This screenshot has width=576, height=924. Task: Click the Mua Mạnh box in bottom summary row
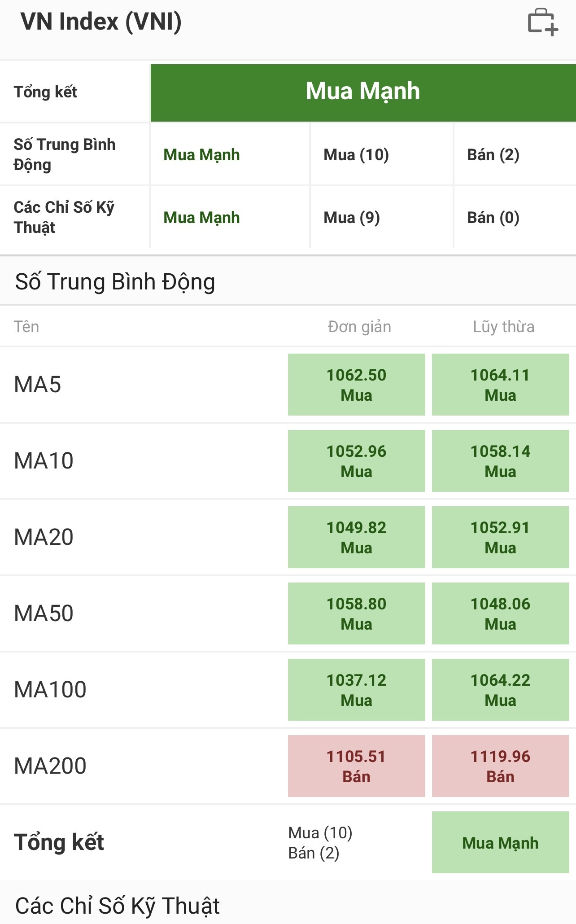coord(500,842)
